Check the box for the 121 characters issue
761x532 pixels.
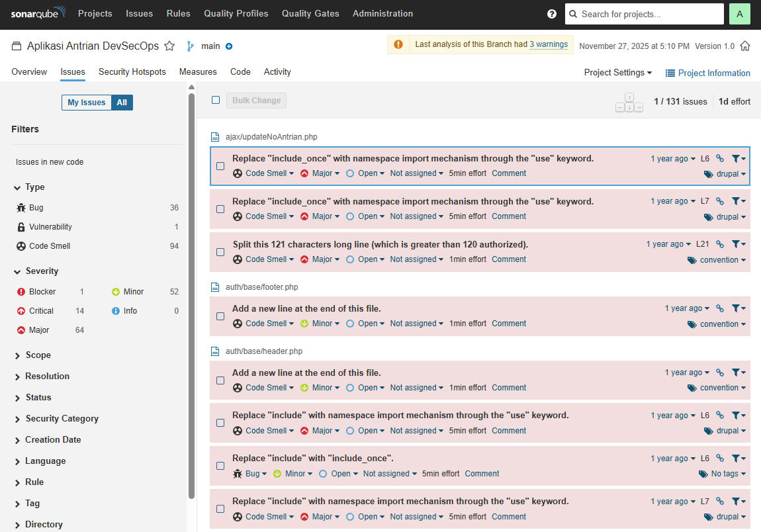click(x=220, y=252)
